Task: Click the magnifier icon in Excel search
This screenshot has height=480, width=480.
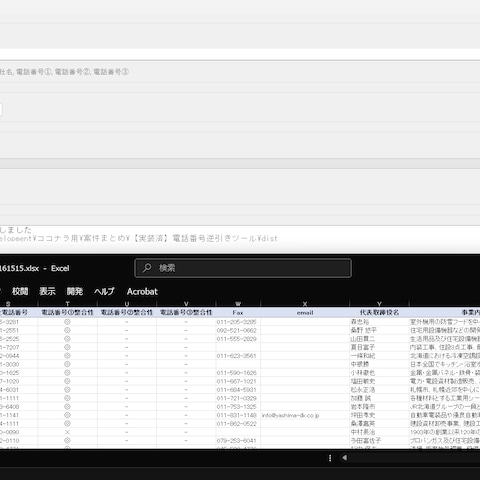Action: coord(147,268)
